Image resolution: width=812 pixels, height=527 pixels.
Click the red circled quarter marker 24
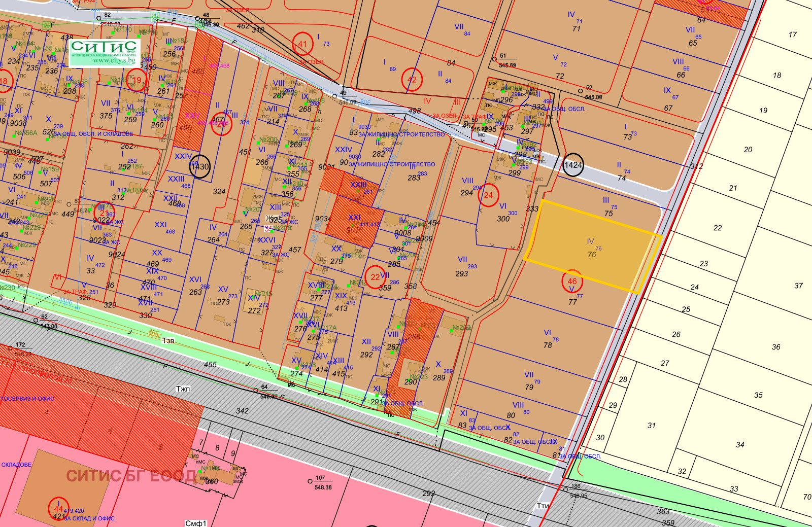click(489, 195)
